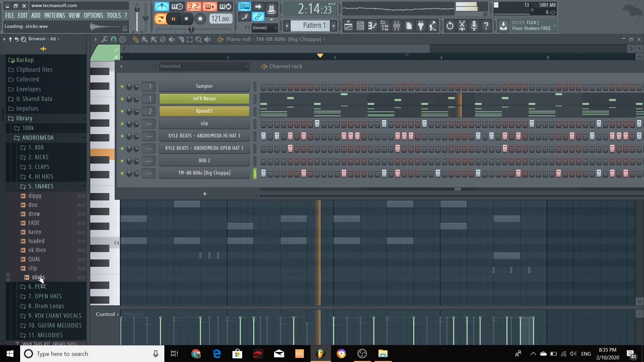Click the Xpand!2 channel button
The height and width of the screenshot is (362, 644).
point(204,111)
